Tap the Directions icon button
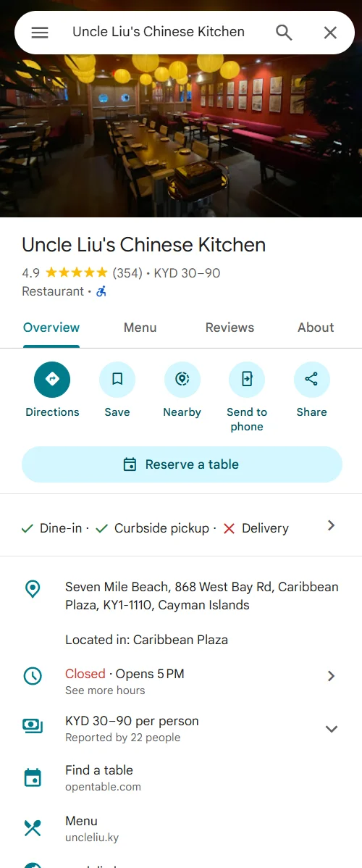 (x=52, y=380)
